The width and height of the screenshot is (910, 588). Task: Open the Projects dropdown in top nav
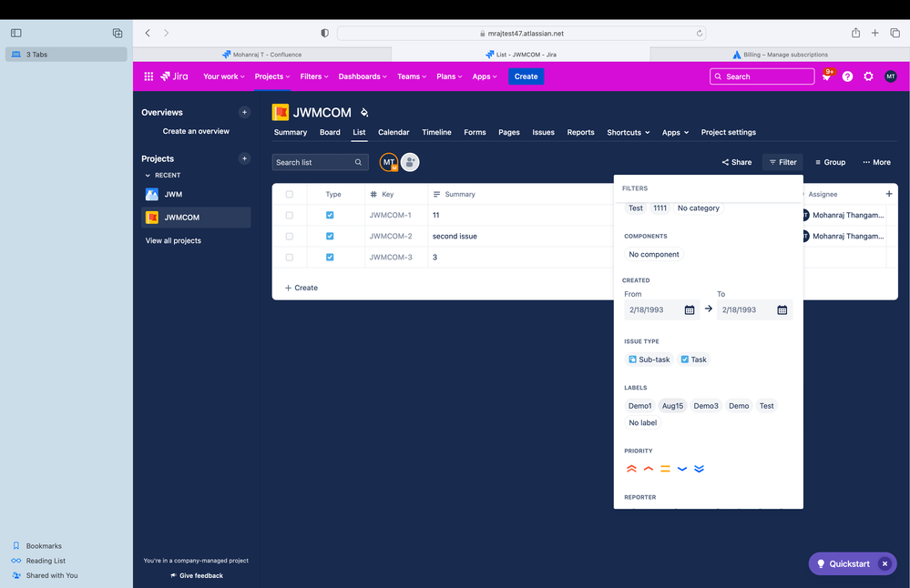click(271, 76)
